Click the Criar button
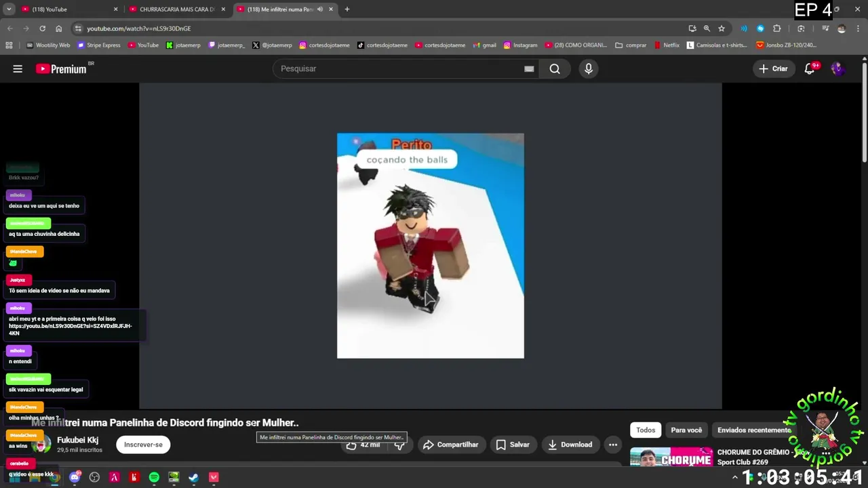This screenshot has height=488, width=868. tap(773, 68)
